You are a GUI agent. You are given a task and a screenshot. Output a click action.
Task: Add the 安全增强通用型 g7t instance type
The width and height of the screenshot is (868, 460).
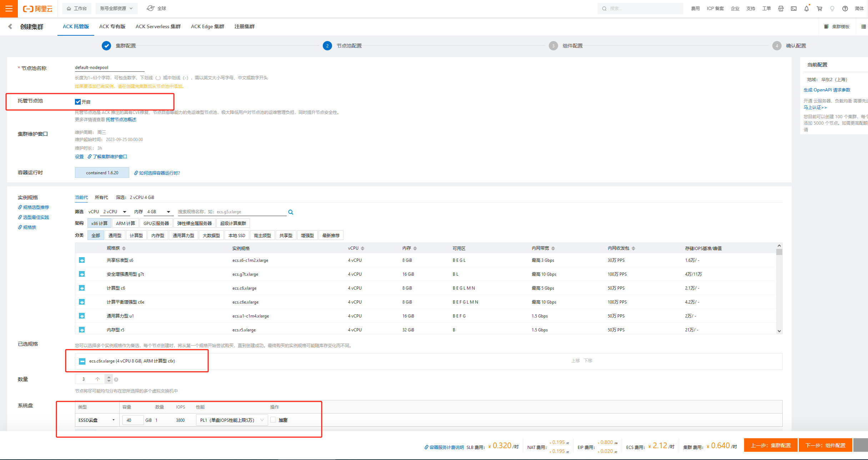82,274
